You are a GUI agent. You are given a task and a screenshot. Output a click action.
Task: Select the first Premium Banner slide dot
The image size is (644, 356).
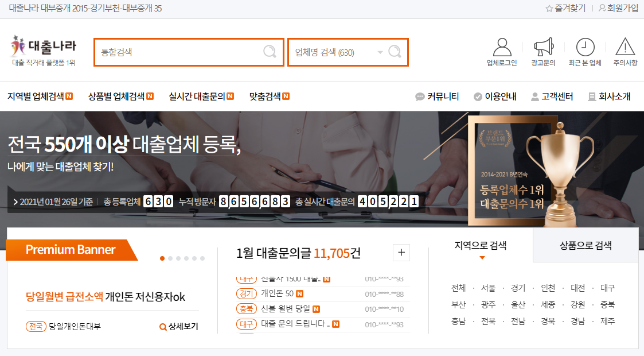162,258
